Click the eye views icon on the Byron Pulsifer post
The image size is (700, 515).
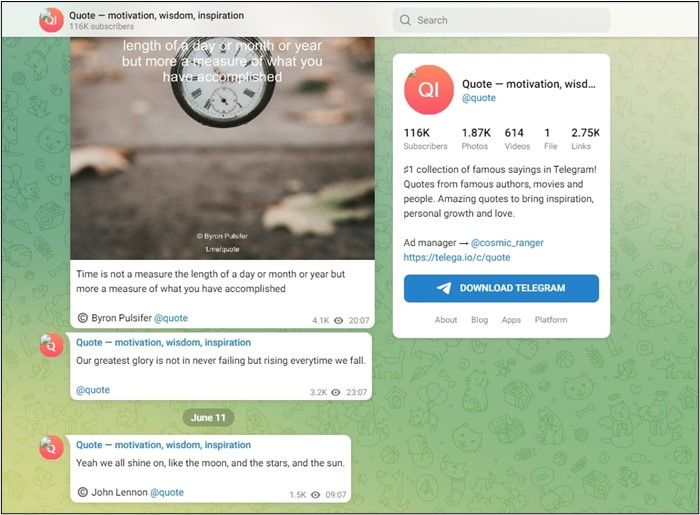[338, 320]
